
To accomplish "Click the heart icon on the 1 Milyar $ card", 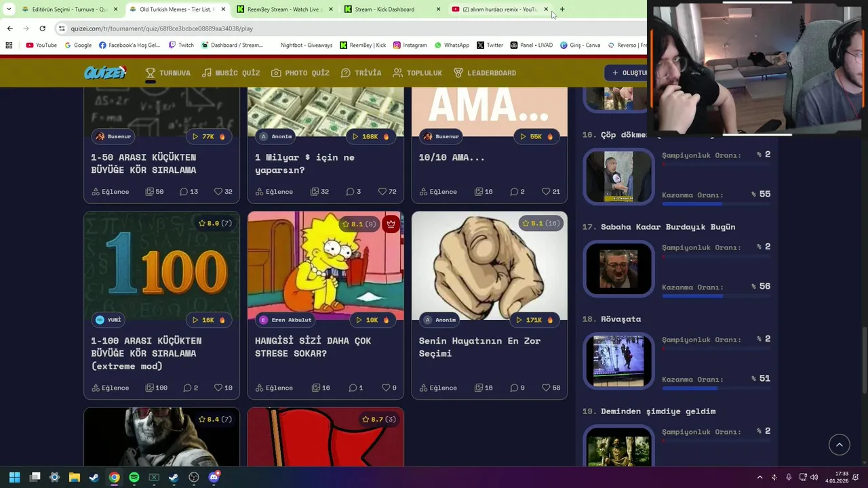I will tap(382, 192).
